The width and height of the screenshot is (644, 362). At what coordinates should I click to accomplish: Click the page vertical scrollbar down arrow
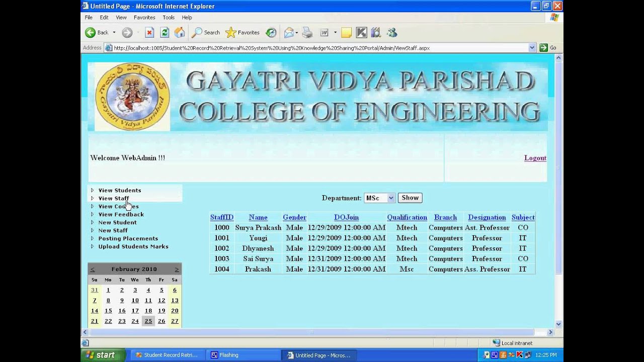click(558, 324)
